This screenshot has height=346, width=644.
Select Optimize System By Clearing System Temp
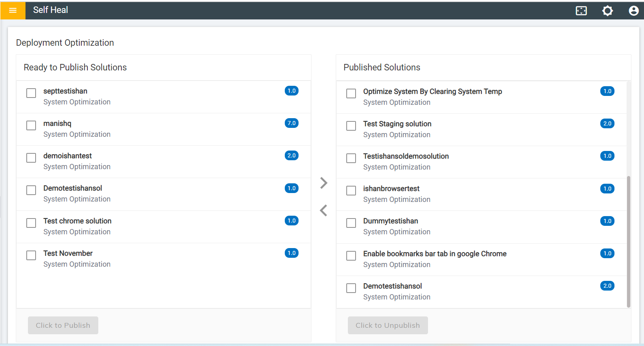click(432, 91)
